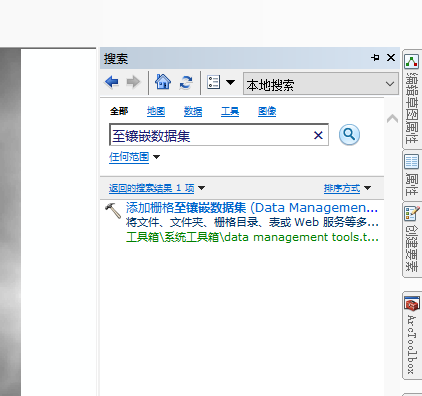422x396 pixels.
Task: Switch to the 地图 filter
Action: point(156,111)
